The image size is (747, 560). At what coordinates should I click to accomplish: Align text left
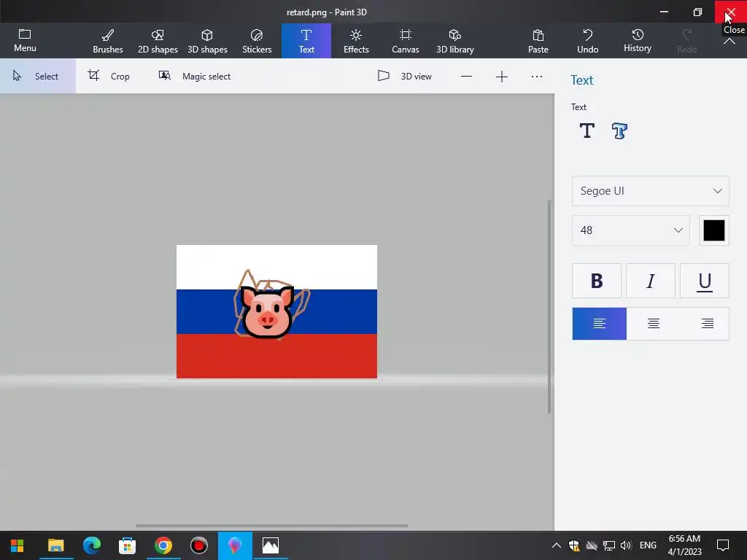pyautogui.click(x=600, y=324)
